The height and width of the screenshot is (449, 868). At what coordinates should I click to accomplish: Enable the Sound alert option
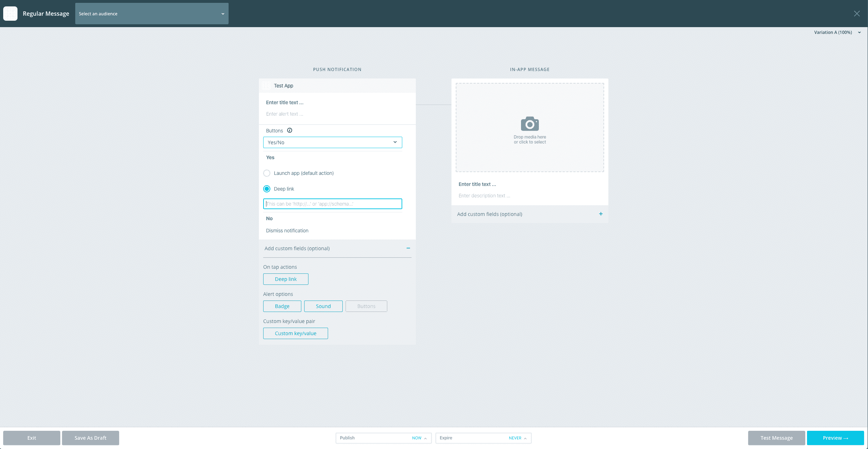click(323, 306)
